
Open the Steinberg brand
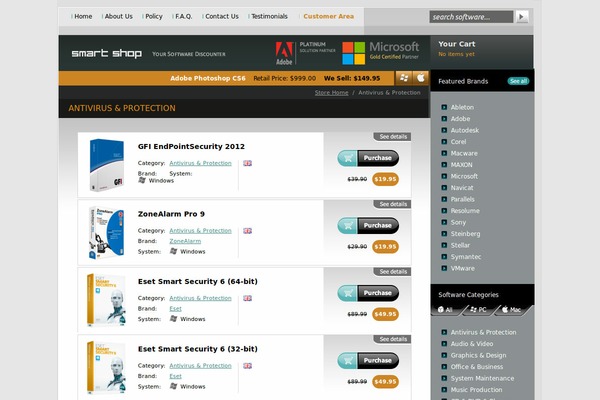coord(465,234)
